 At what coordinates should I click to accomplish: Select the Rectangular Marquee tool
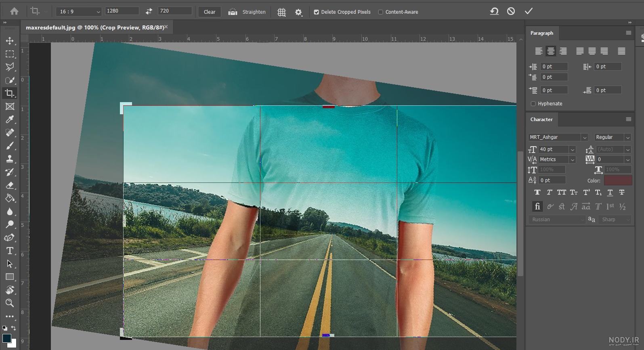(x=10, y=54)
